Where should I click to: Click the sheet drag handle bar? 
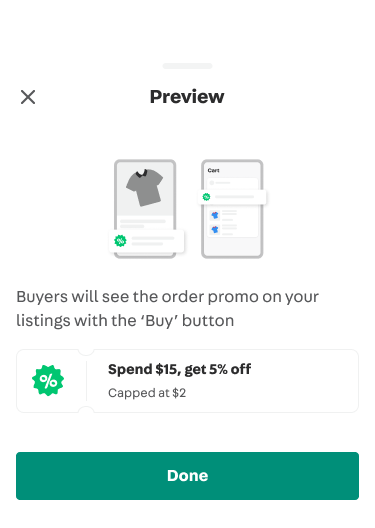(x=188, y=66)
